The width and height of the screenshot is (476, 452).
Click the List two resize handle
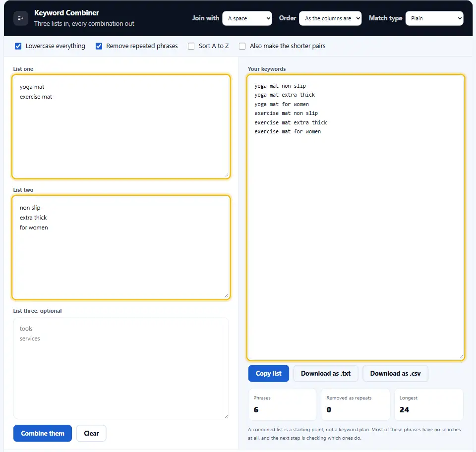coord(227,296)
